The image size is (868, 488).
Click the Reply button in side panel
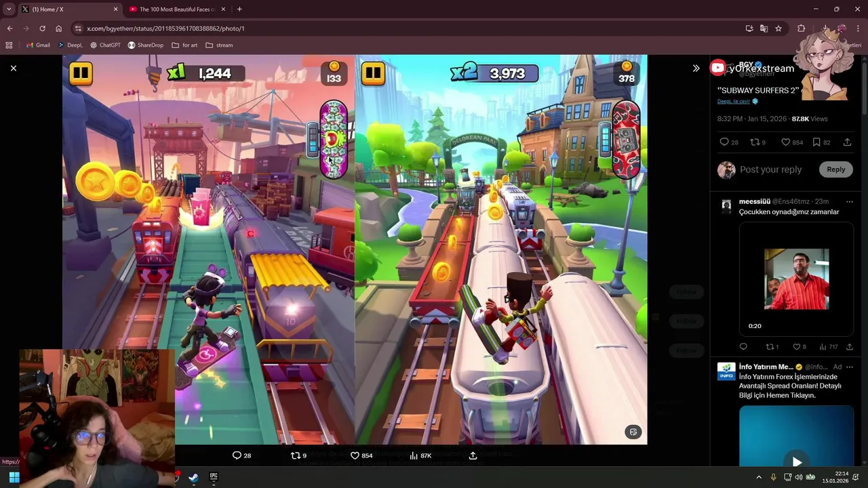click(835, 169)
